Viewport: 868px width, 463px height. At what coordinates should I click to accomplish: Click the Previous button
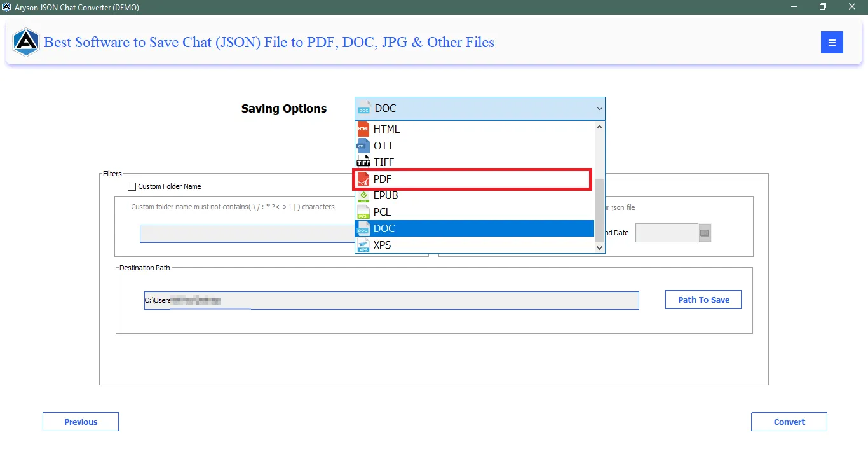pos(80,421)
